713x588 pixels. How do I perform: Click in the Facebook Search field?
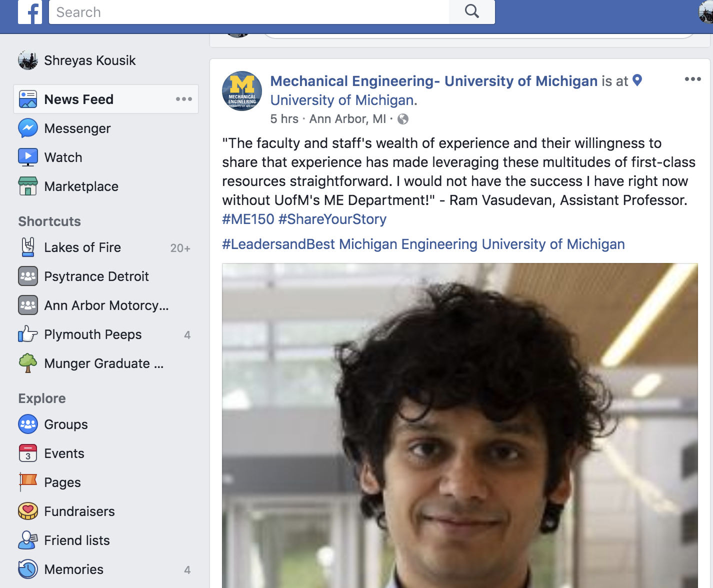click(249, 11)
